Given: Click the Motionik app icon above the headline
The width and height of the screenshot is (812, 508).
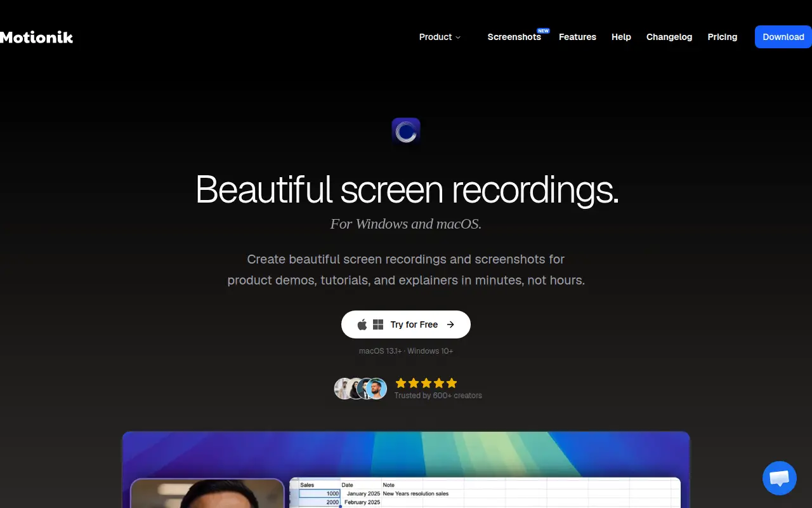Looking at the screenshot, I should (x=406, y=132).
